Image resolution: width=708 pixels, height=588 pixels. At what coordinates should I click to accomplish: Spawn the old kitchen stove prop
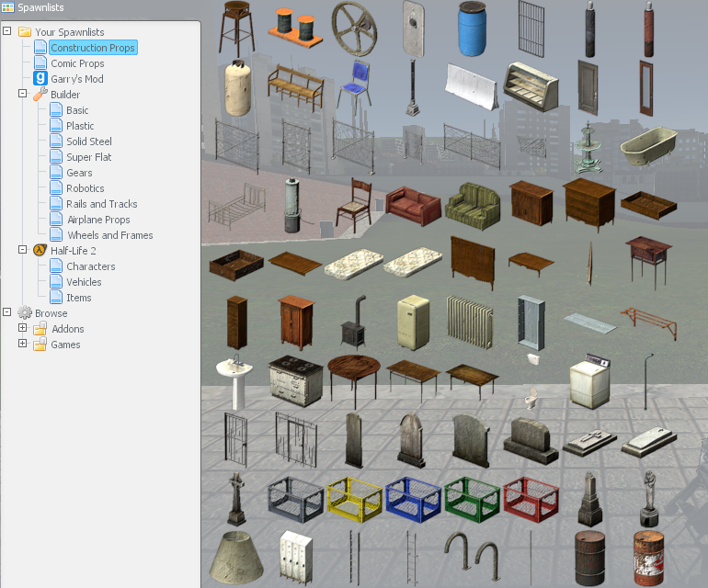click(x=296, y=381)
